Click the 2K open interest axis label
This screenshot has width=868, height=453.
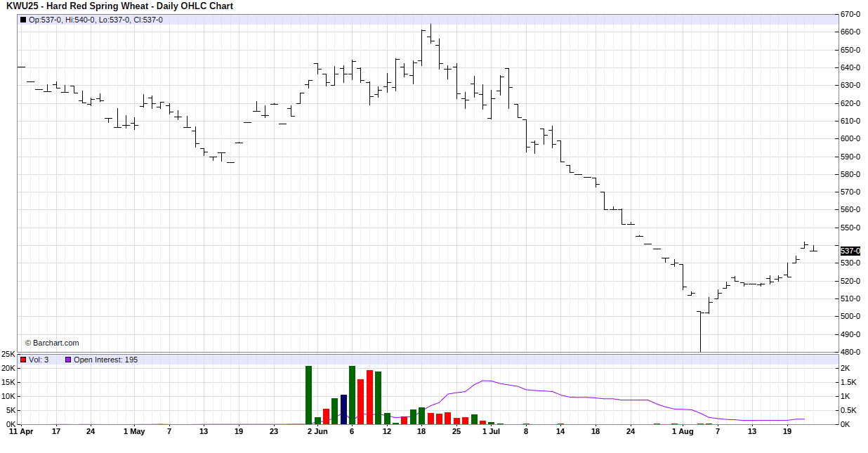click(846, 368)
